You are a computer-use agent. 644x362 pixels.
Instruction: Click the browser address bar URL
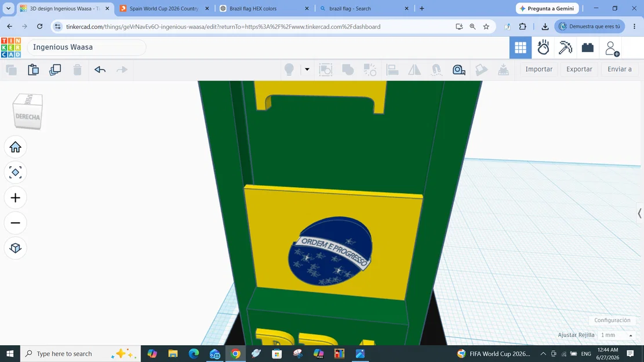[x=223, y=27]
